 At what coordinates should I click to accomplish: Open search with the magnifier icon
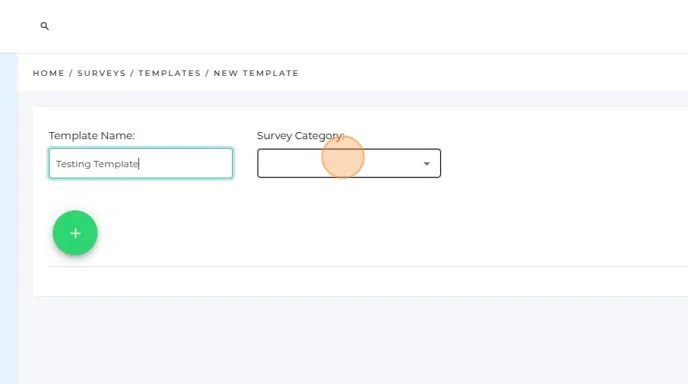point(44,26)
